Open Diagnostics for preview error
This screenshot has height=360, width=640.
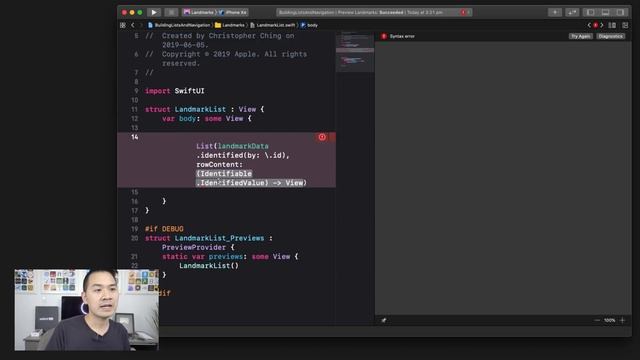(x=611, y=36)
